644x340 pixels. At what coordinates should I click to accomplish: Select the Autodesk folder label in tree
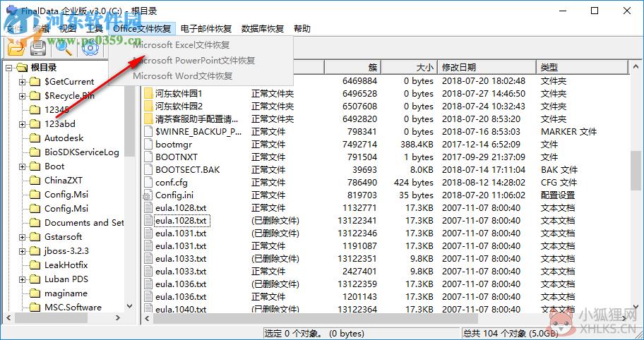(x=64, y=138)
